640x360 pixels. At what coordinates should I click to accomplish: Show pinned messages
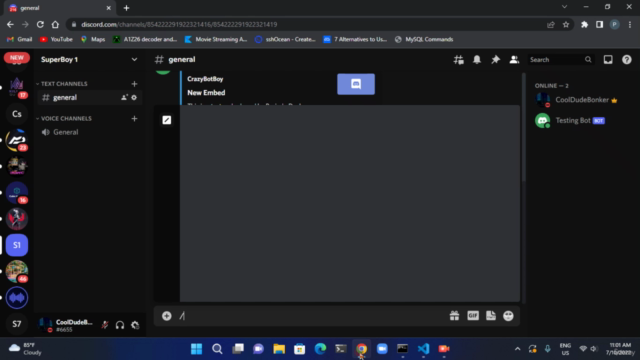pyautogui.click(x=496, y=60)
